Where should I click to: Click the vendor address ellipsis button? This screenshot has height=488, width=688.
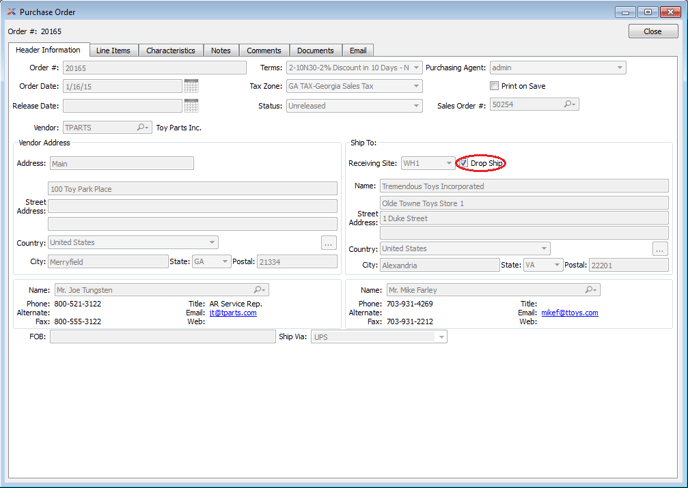(328, 243)
